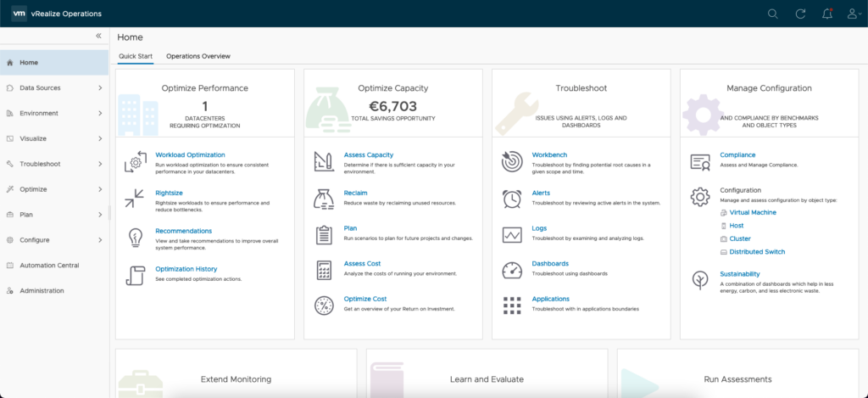This screenshot has width=868, height=398.
Task: Expand the Optimize sidebar chevron
Action: 100,189
